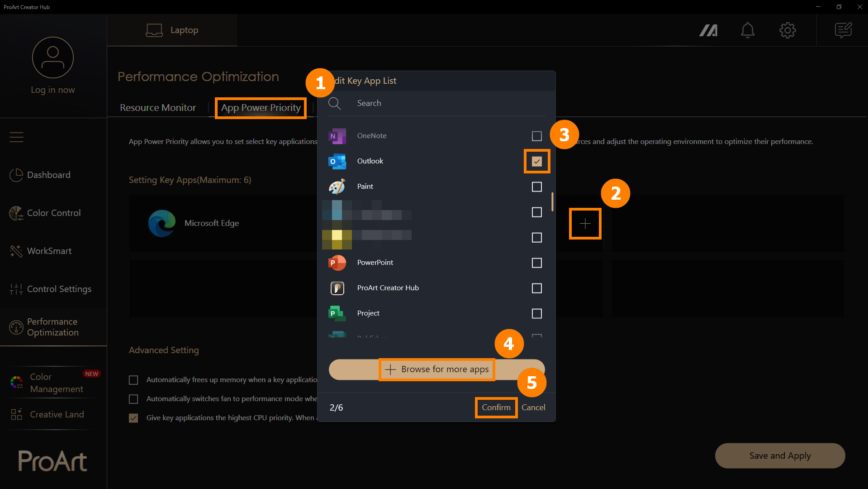This screenshot has height=489, width=868.
Task: Click the search magnifier icon in dialog
Action: pyautogui.click(x=335, y=103)
